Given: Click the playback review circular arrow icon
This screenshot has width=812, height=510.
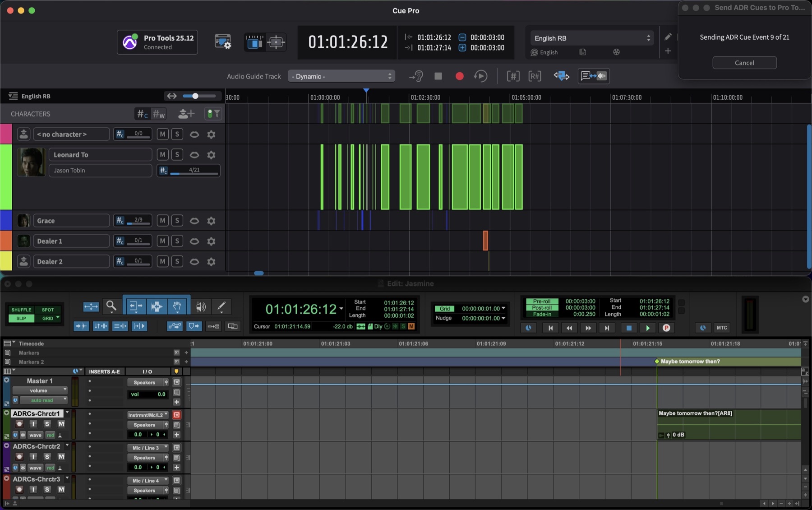Looking at the screenshot, I should coord(480,76).
